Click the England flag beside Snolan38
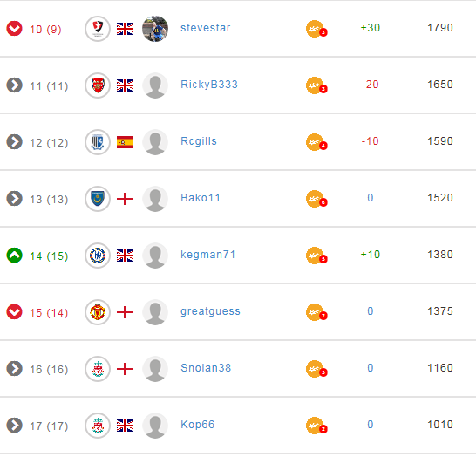The height and width of the screenshot is (457, 476). point(125,369)
